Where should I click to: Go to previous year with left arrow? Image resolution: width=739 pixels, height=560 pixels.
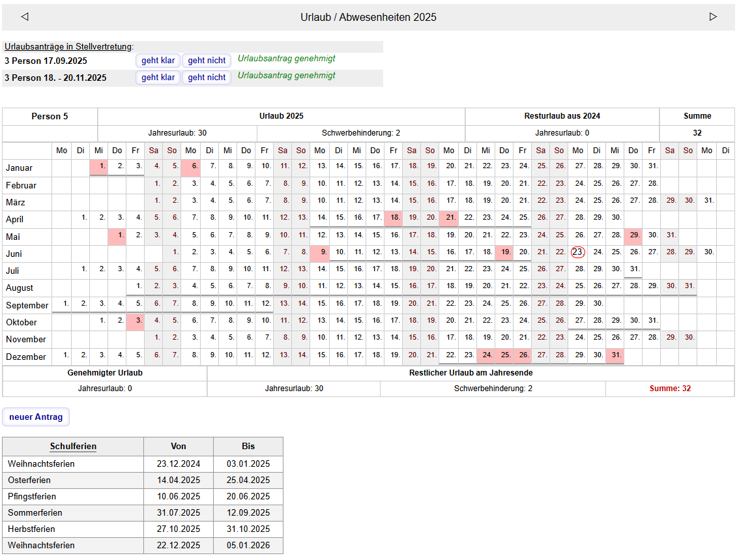25,17
